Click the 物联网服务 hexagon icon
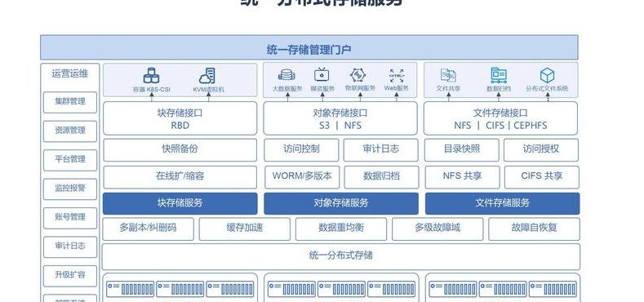644x302 pixels. coord(358,75)
